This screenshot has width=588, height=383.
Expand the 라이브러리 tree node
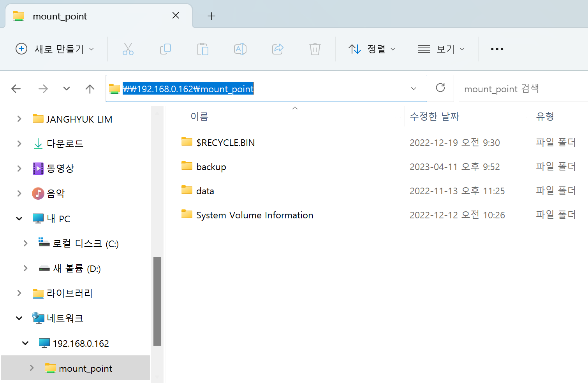click(x=19, y=293)
